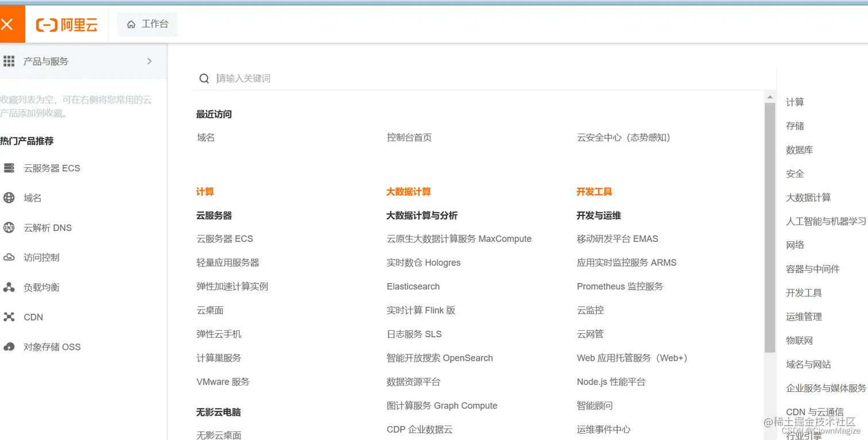Viewport: 868px width, 440px height.
Task: Open 实时计算 Flink 版
Action: tap(421, 310)
